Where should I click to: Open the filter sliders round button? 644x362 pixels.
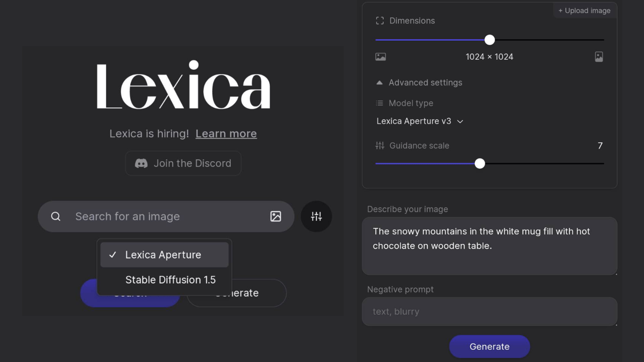pos(316,216)
